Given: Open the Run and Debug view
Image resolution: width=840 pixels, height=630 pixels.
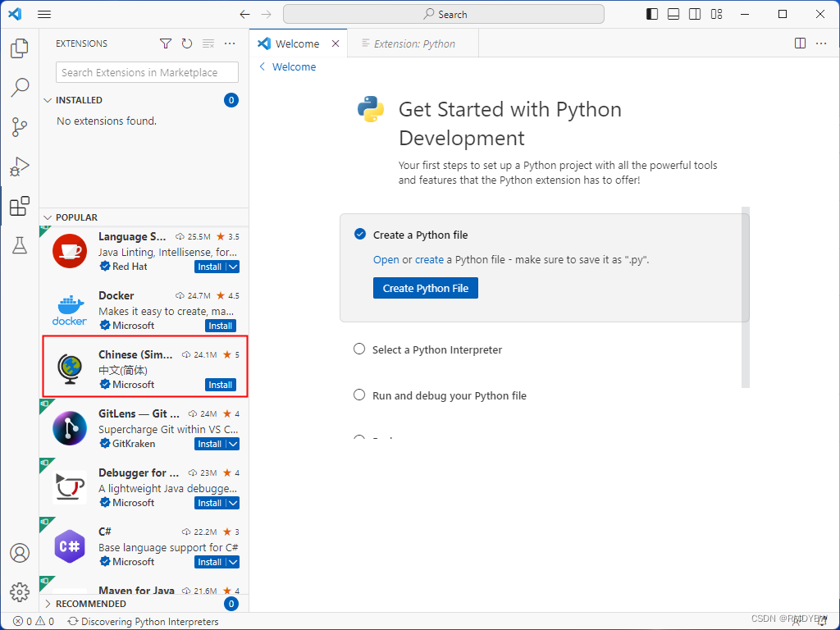Looking at the screenshot, I should 19,167.
